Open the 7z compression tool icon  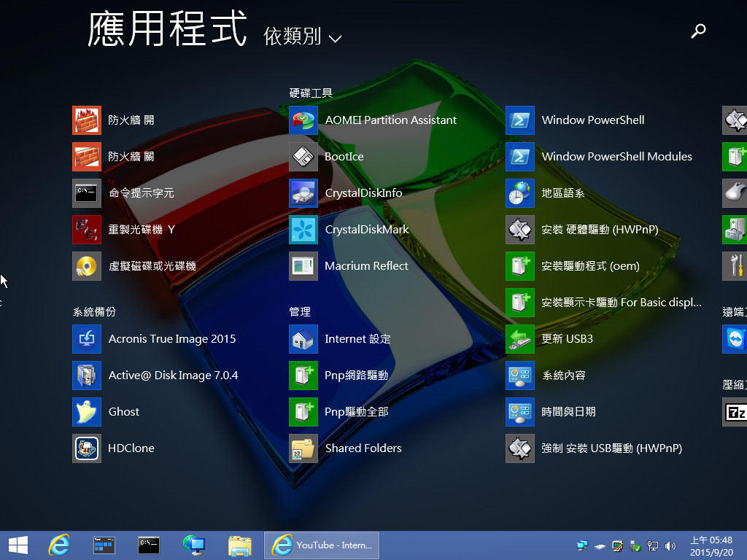pyautogui.click(x=735, y=411)
